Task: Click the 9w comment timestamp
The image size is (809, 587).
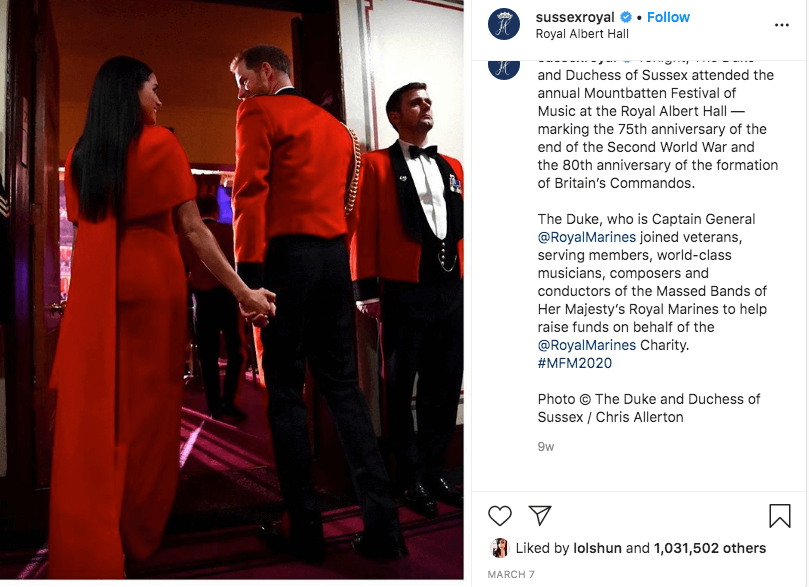Action: (545, 447)
